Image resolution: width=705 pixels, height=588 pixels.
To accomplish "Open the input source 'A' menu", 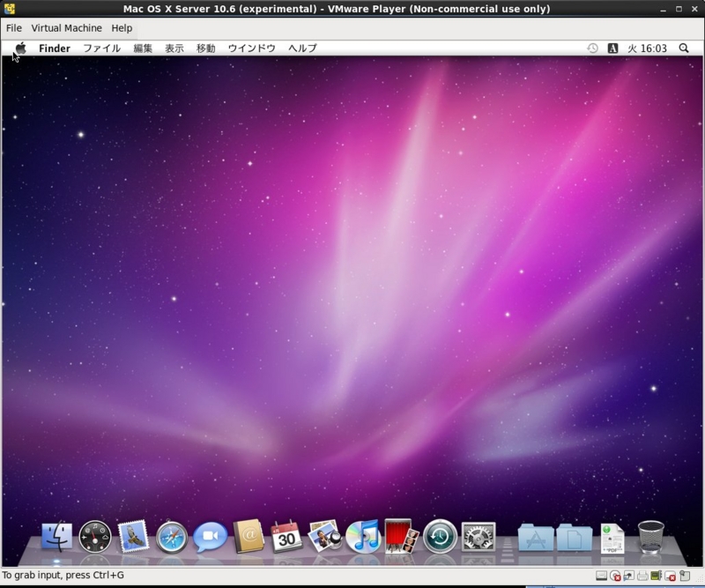I will (612, 48).
